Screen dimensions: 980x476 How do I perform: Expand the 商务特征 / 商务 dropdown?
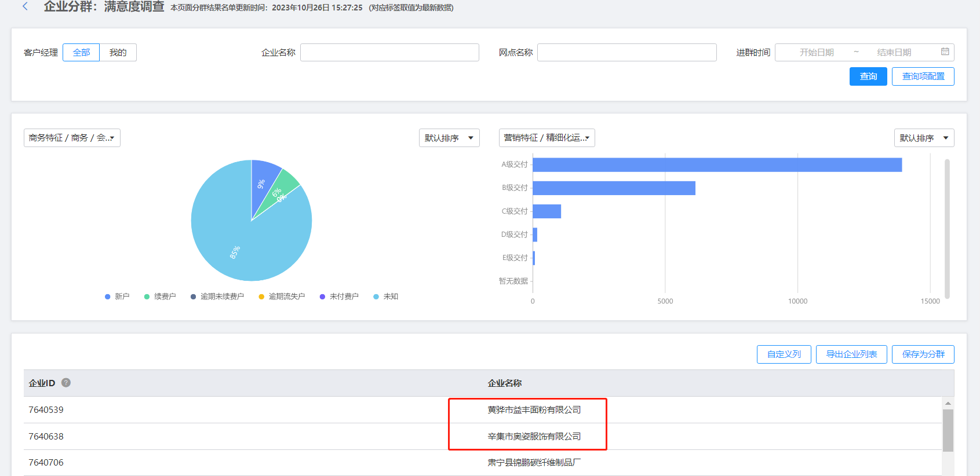click(72, 138)
